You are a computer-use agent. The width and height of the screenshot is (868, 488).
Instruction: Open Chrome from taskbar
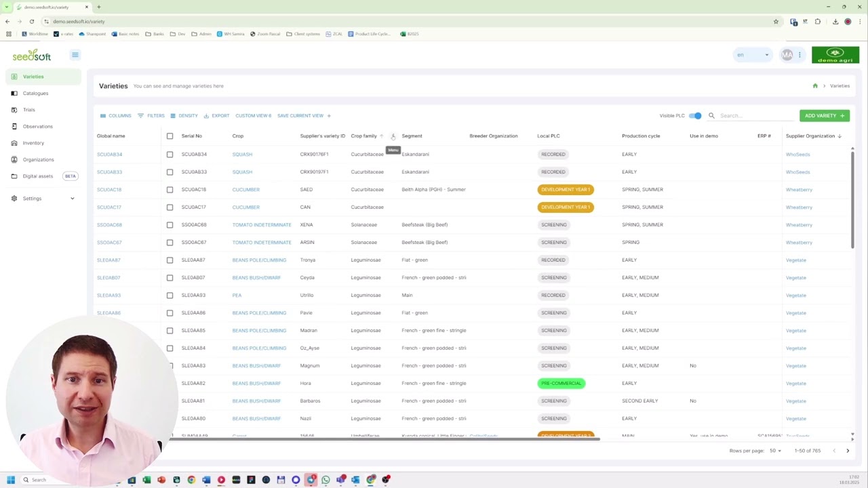[x=191, y=480]
